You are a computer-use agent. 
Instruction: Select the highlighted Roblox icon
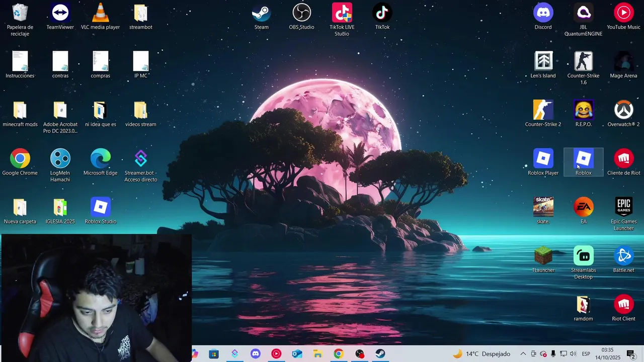[584, 162]
